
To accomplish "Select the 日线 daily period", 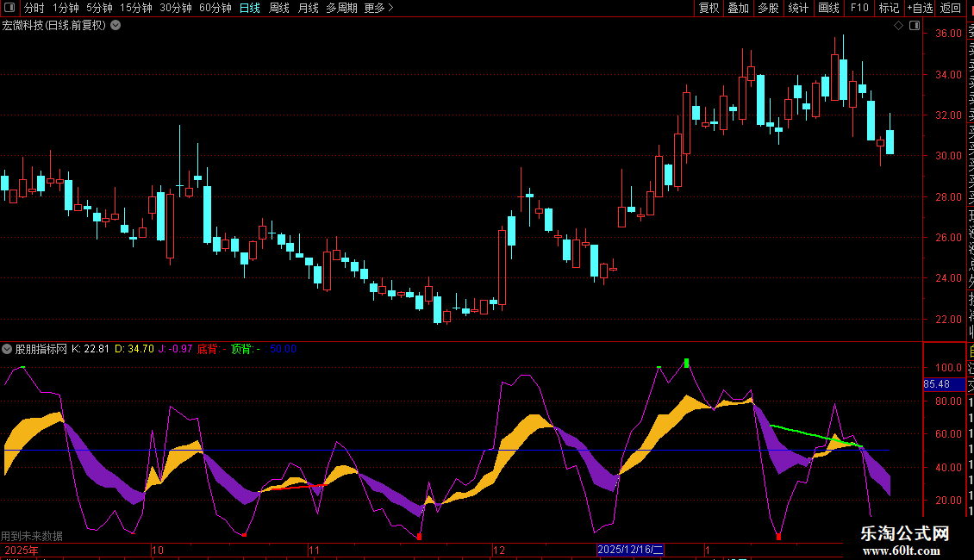I will 250,8.
